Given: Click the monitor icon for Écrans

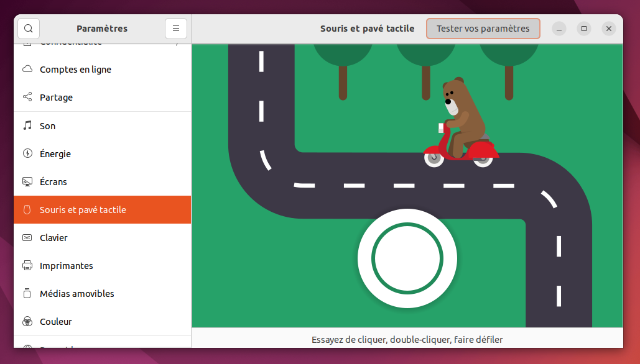Looking at the screenshot, I should coord(27,182).
